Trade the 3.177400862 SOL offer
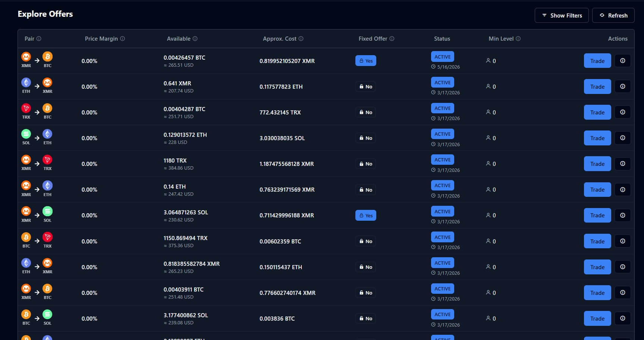The width and height of the screenshot is (644, 340). click(x=597, y=318)
